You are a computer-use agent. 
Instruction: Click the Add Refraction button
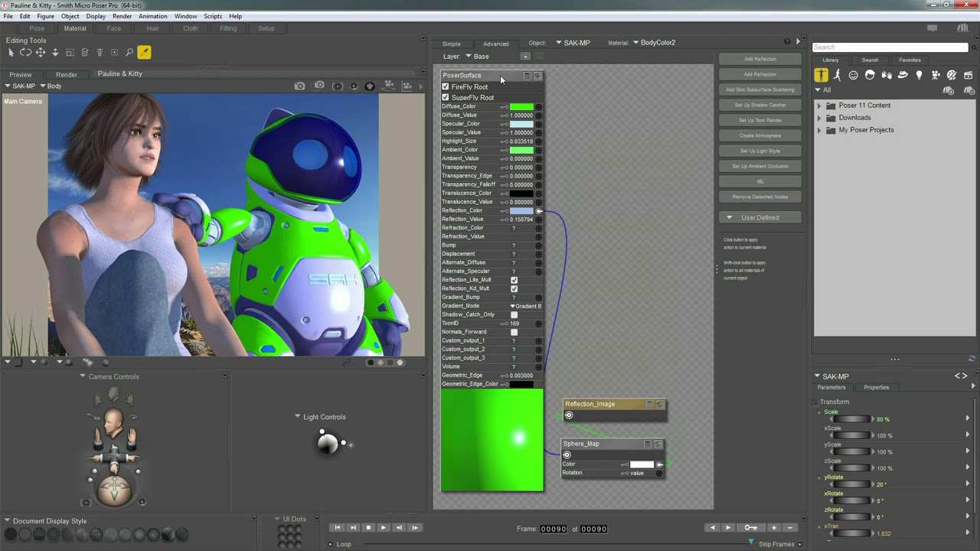point(759,74)
